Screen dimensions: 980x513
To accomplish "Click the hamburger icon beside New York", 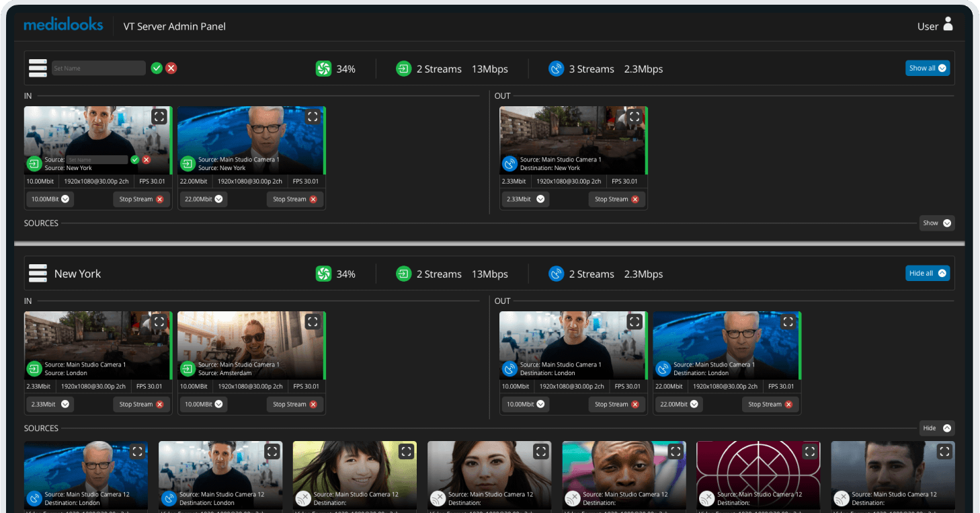I will click(x=38, y=274).
